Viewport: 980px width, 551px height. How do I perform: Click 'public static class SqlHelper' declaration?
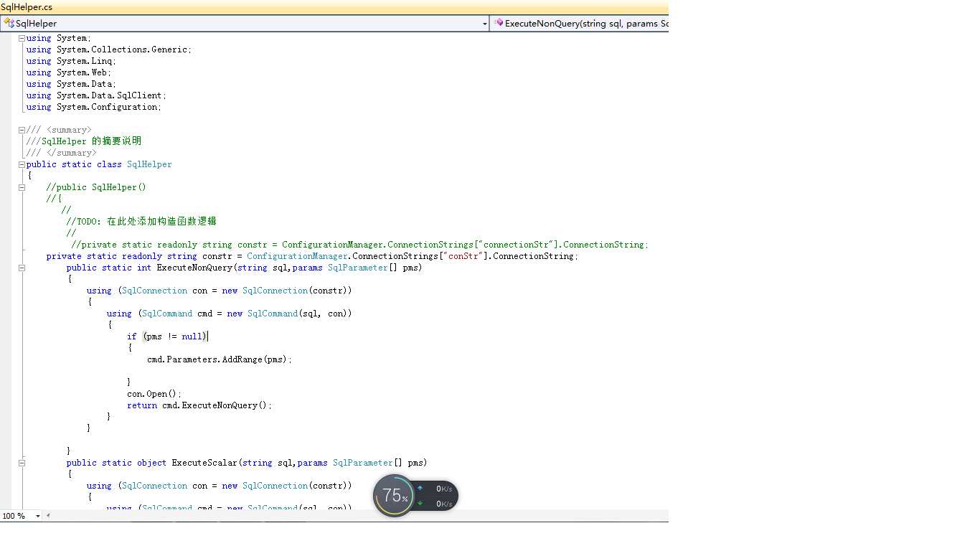click(x=99, y=164)
